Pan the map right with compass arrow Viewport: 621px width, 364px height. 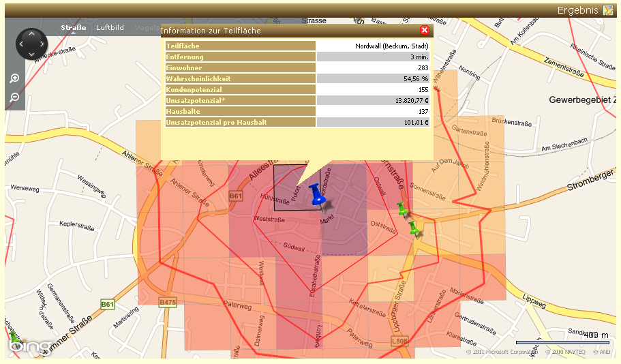(x=42, y=44)
